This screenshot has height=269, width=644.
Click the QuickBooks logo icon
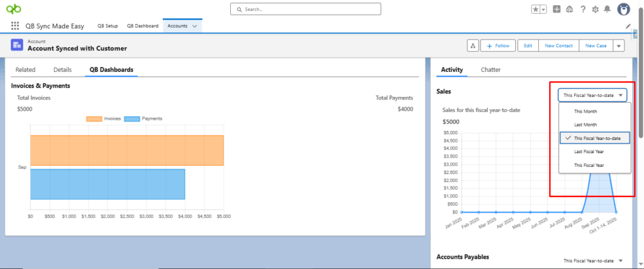click(x=14, y=9)
